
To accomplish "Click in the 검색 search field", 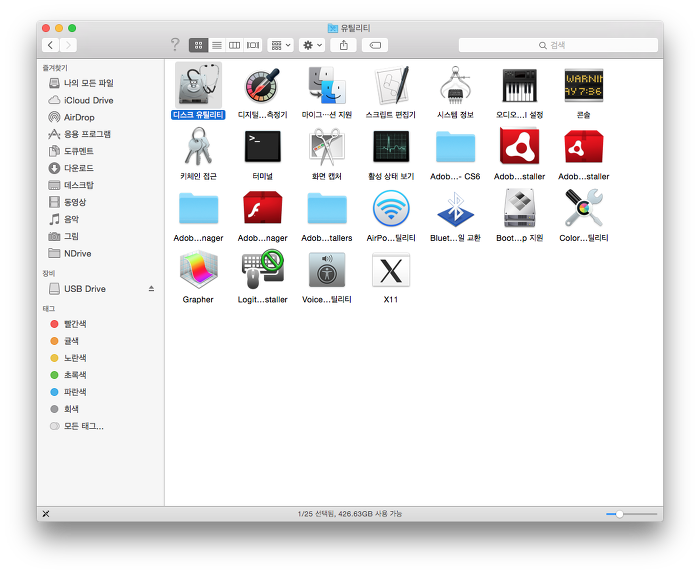I will pos(558,45).
